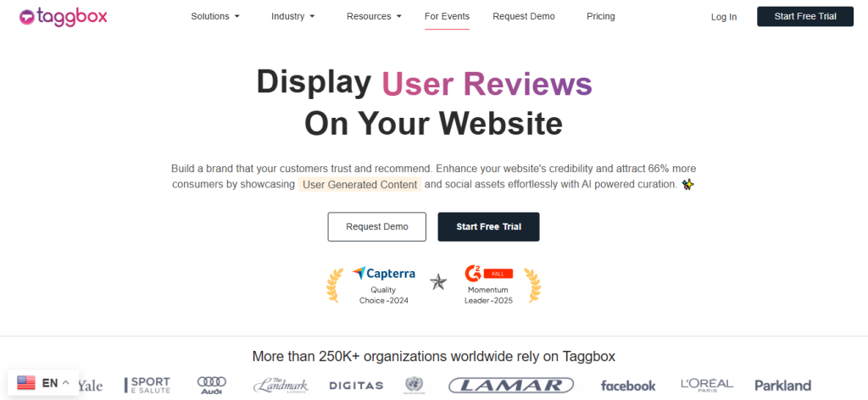The image size is (868, 400).
Task: Click the Digitas logo
Action: point(356,386)
